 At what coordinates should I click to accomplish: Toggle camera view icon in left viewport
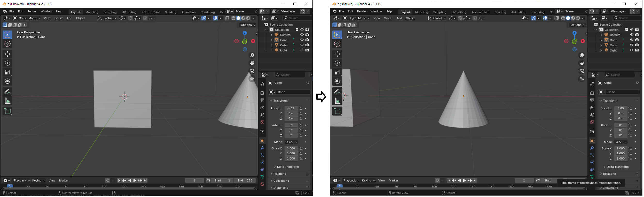click(x=252, y=71)
